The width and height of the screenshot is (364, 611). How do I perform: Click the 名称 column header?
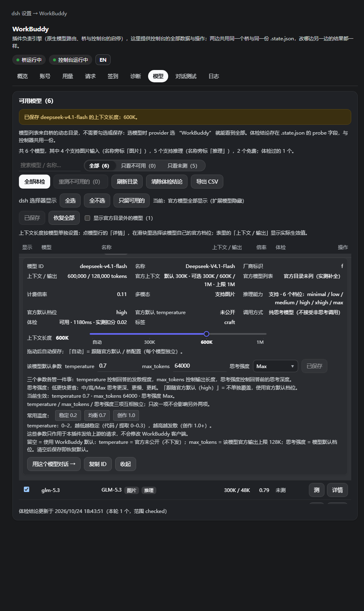107,247
